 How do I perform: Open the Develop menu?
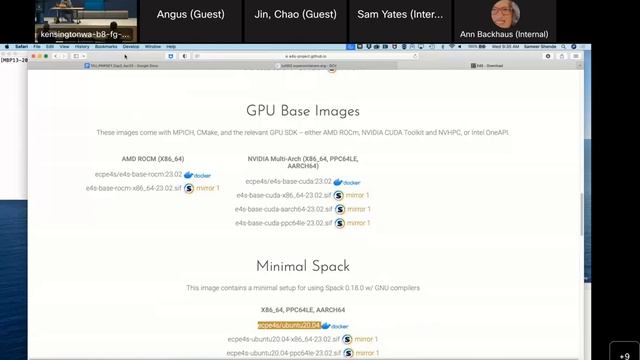pos(131,47)
